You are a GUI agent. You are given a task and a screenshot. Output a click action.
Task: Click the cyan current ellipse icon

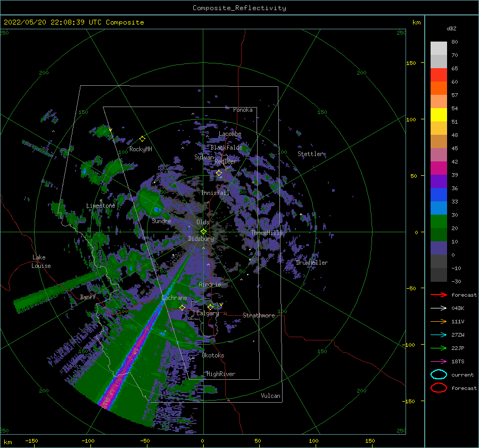point(439,374)
